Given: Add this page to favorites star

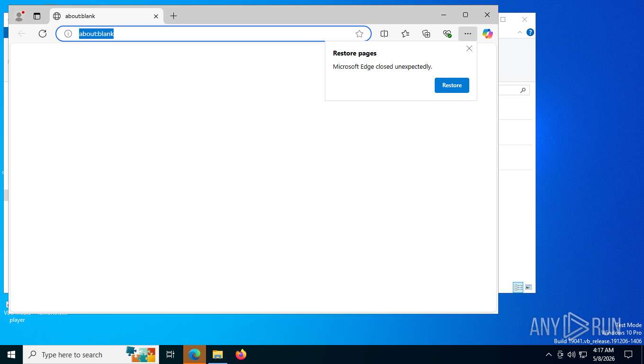Looking at the screenshot, I should [x=359, y=34].
